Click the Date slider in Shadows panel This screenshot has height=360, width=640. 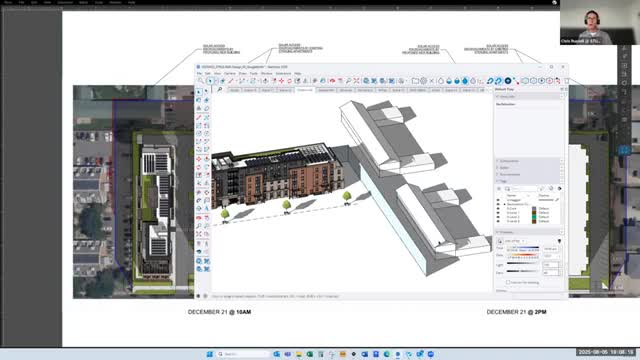pos(523,254)
